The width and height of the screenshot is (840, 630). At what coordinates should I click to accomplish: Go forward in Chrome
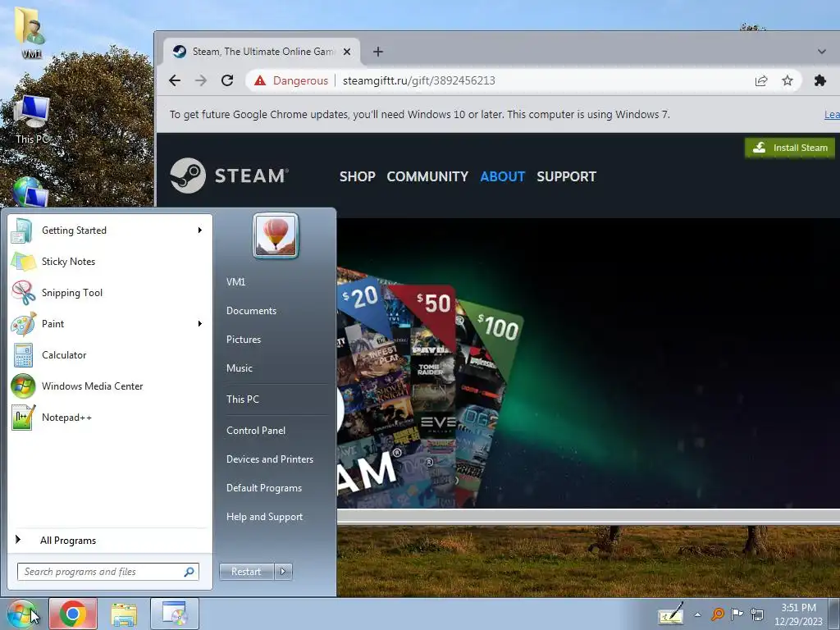201,81
